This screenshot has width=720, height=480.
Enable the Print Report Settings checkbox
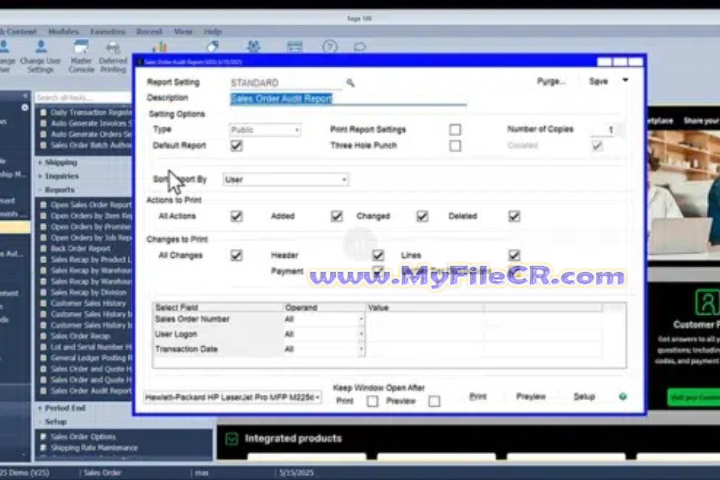pyautogui.click(x=455, y=130)
